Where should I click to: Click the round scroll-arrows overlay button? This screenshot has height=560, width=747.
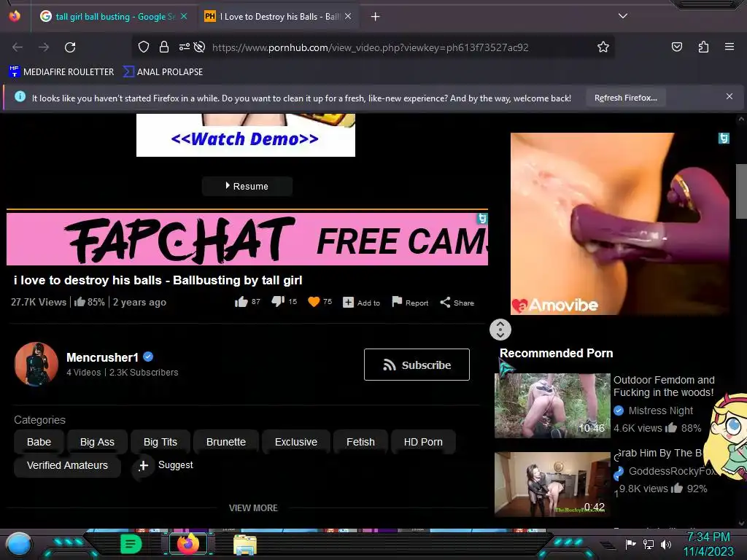[500, 330]
